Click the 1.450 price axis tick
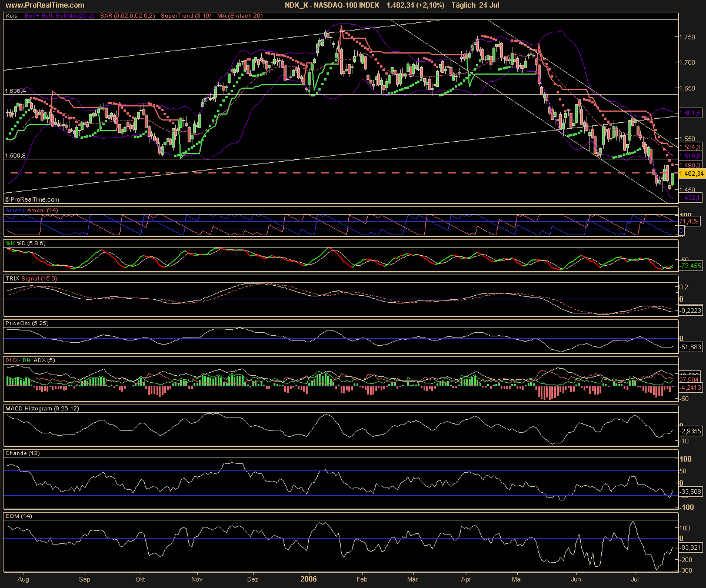 point(687,190)
